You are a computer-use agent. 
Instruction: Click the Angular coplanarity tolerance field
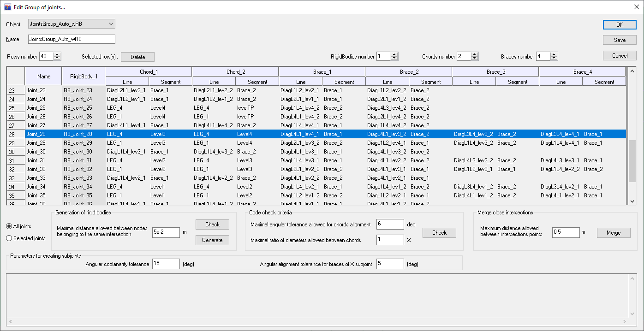pyautogui.click(x=166, y=264)
